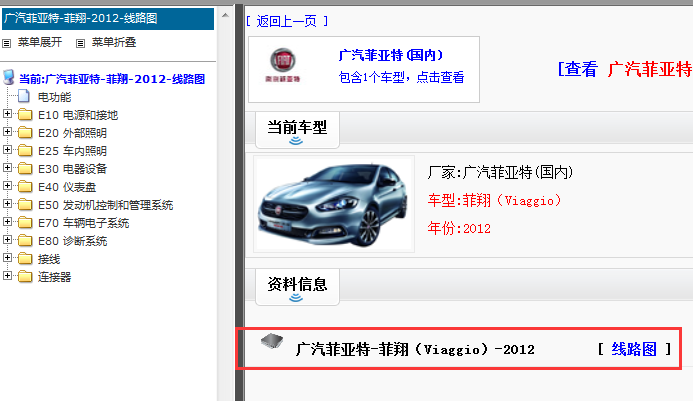Expand the E70 车辆电子系统 node
This screenshot has height=401, width=693.
(7, 222)
